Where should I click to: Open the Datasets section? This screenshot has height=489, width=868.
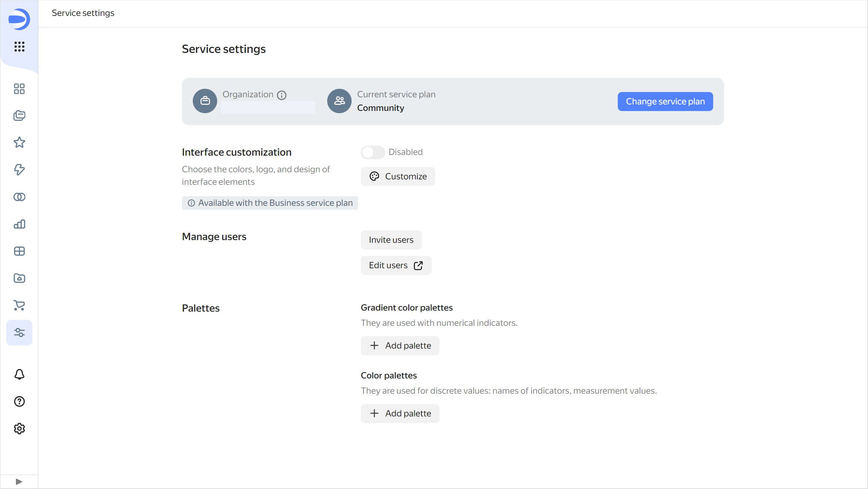click(19, 197)
